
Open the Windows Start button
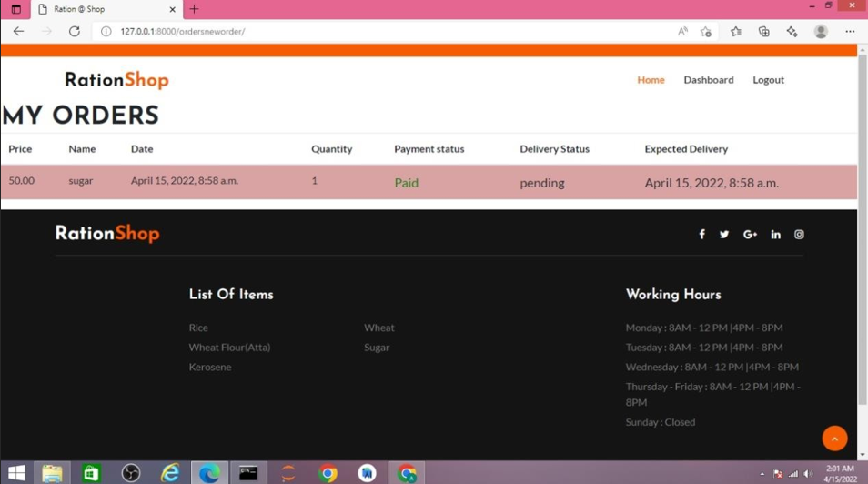[x=16, y=473]
